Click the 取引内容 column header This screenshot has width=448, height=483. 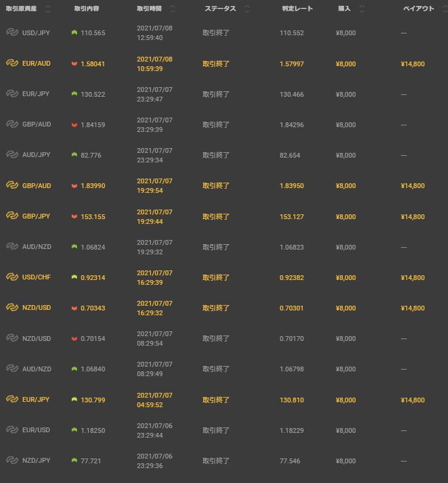87,9
